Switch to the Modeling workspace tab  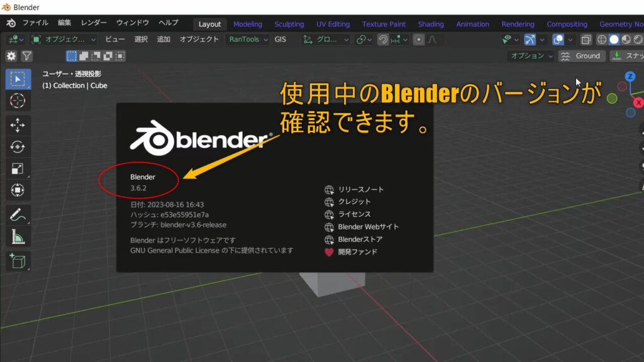coord(248,25)
